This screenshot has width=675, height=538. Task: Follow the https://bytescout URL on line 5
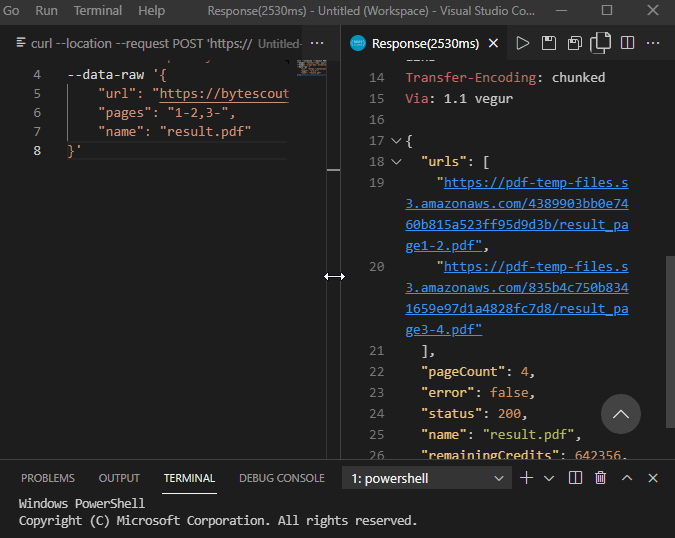(224, 93)
